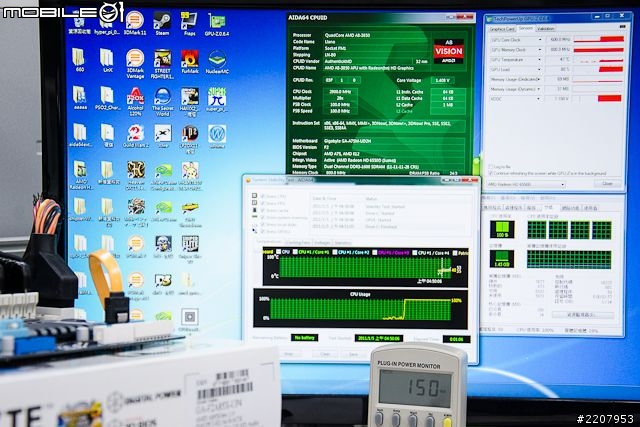
Task: Open the NuclearMC desktop icon
Action: (217, 61)
